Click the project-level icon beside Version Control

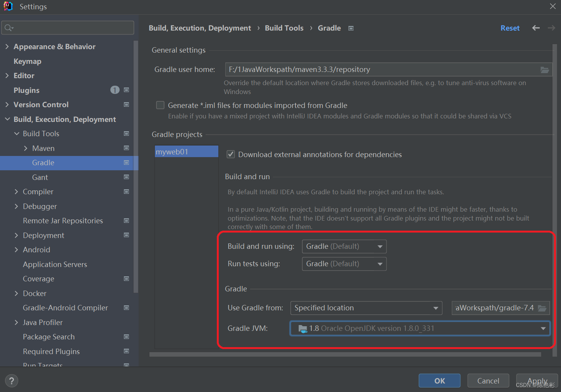[126, 104]
